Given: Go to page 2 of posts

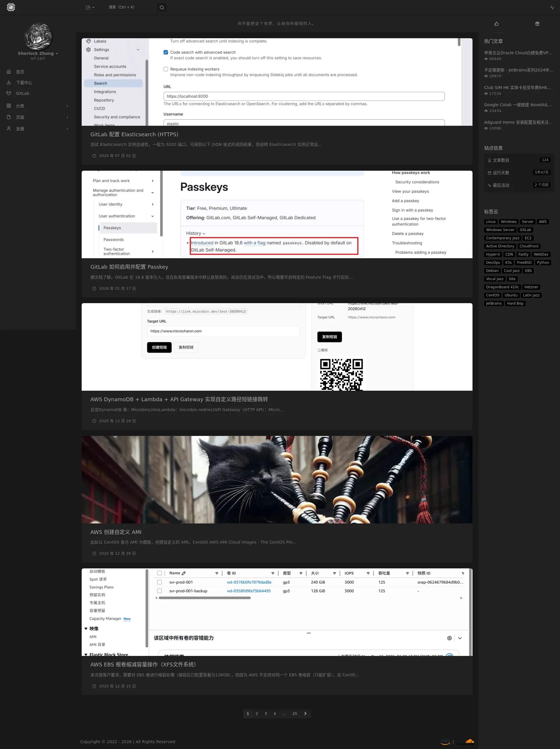Looking at the screenshot, I should pyautogui.click(x=257, y=713).
